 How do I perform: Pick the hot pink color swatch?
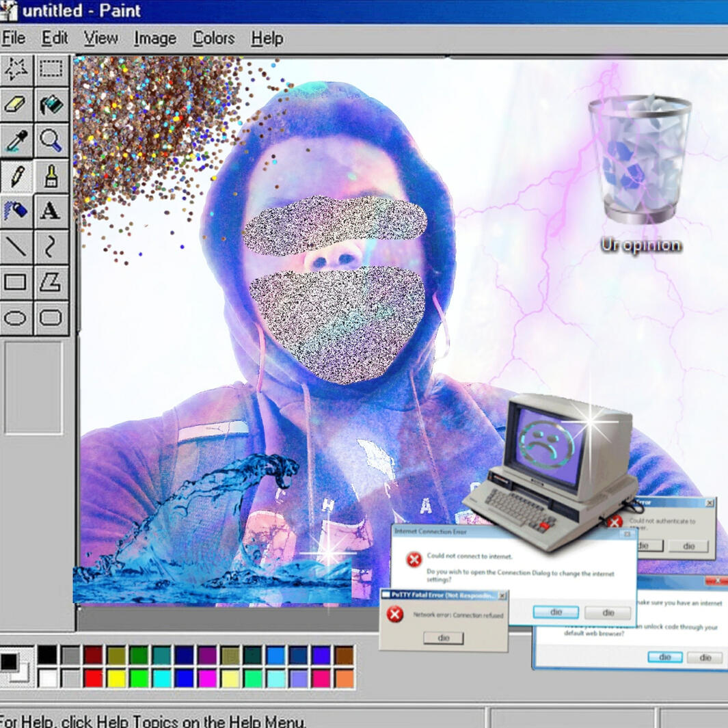point(321,678)
